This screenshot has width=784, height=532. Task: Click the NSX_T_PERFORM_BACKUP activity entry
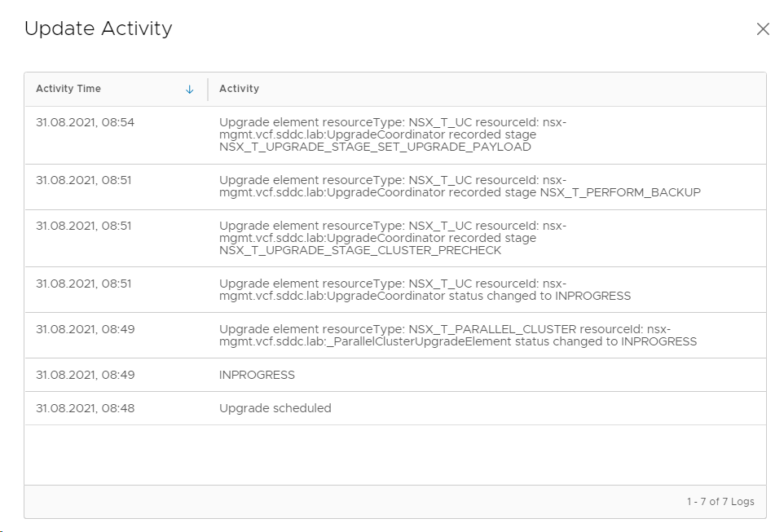click(460, 187)
